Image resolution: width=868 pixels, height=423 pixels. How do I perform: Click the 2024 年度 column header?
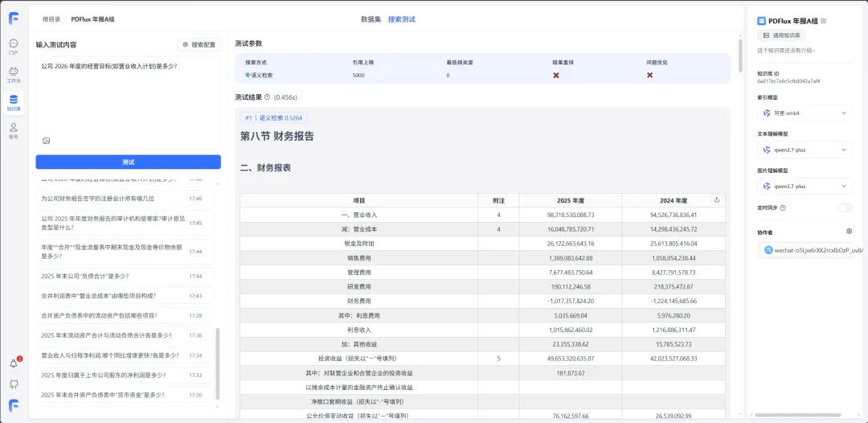coord(674,200)
